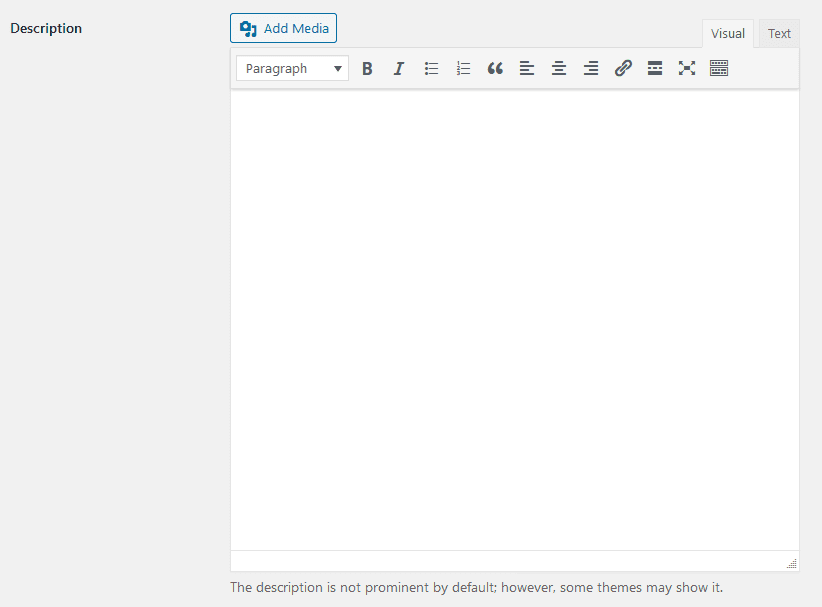Viewport: 822px width, 607px height.
Task: Center align the text
Action: [559, 69]
